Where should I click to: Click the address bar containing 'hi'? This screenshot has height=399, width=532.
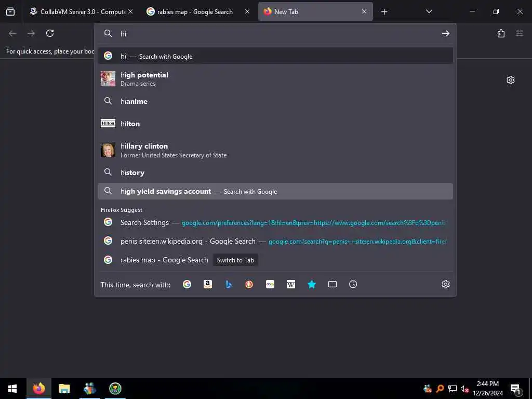click(x=275, y=33)
